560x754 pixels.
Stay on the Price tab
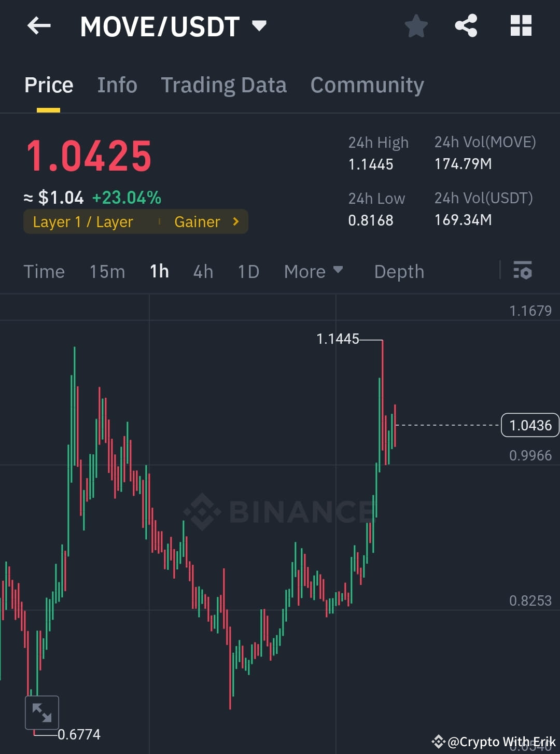(48, 85)
